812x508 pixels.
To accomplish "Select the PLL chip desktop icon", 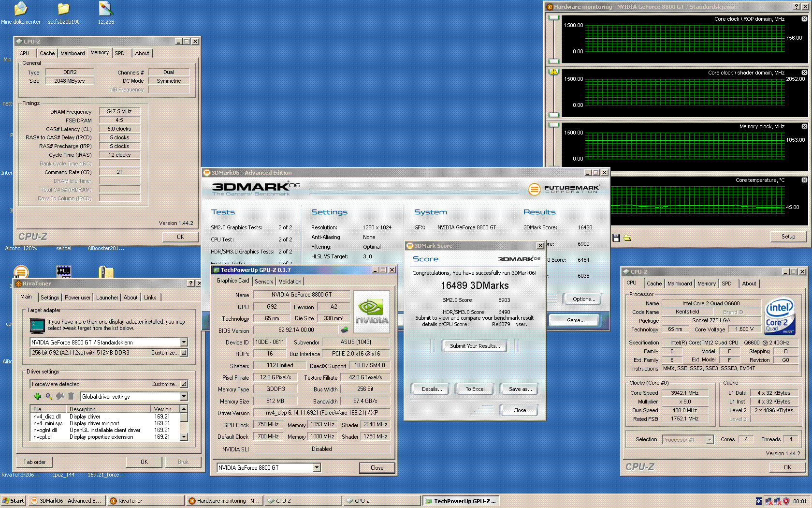I will click(x=63, y=271).
